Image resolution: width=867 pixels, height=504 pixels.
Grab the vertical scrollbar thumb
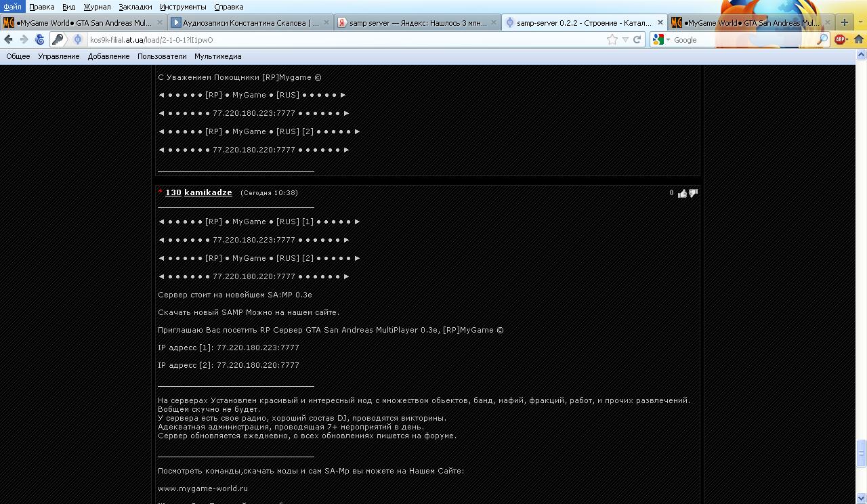pos(862,453)
